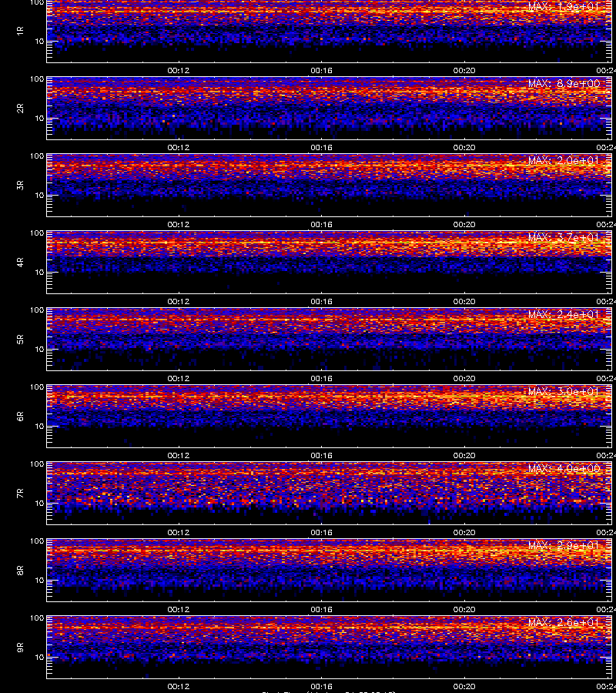This screenshot has height=693, width=616.
Task: Select the MAX annotation in the 1R panel
Action: (564, 7)
